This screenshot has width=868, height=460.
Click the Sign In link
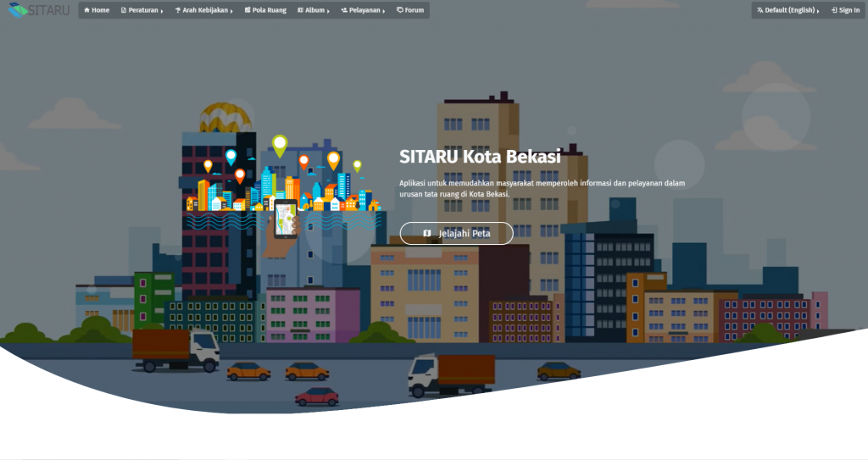pyautogui.click(x=845, y=10)
